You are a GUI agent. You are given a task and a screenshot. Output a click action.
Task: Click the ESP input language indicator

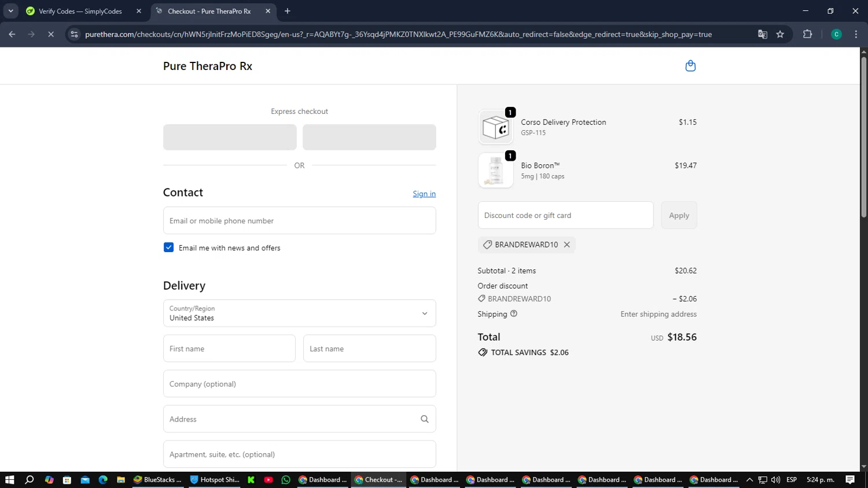click(x=792, y=480)
